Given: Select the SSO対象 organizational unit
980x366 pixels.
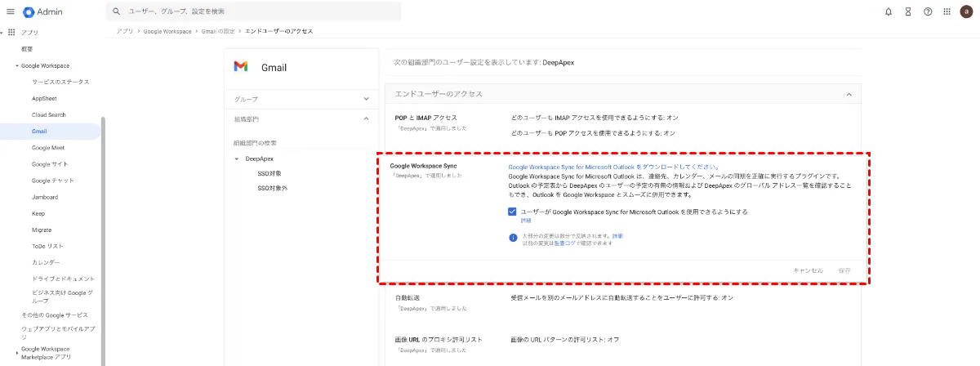Looking at the screenshot, I should tap(269, 173).
